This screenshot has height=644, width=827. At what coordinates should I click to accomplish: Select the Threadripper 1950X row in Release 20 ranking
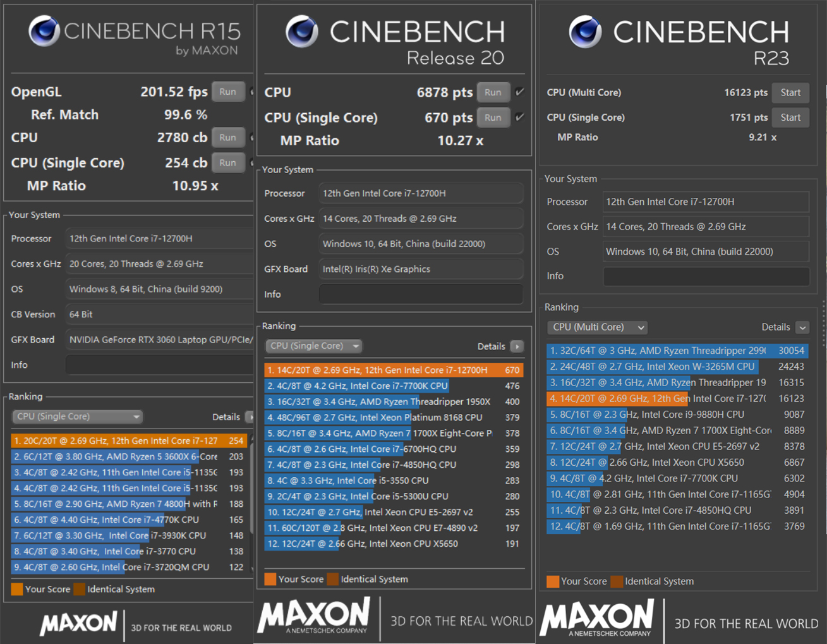pos(394,401)
